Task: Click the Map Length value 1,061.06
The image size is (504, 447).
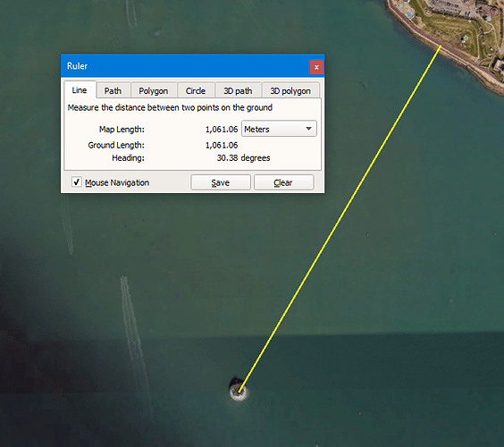Action: click(222, 130)
